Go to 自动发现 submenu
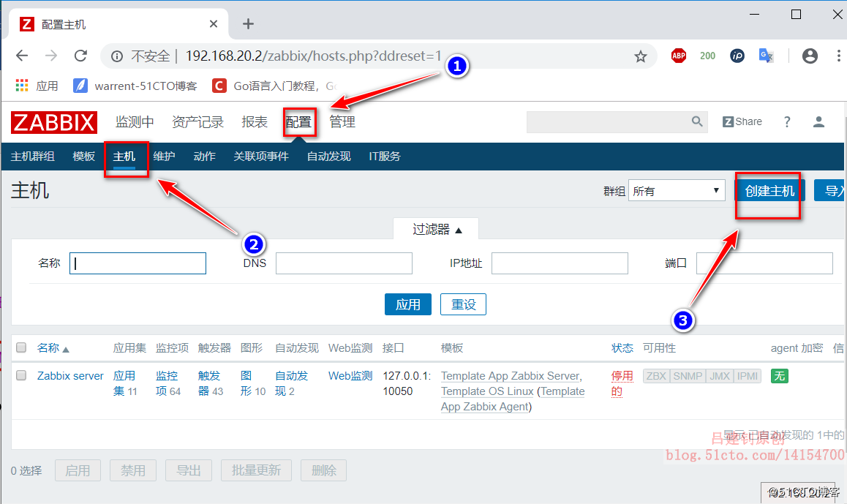 [x=328, y=156]
